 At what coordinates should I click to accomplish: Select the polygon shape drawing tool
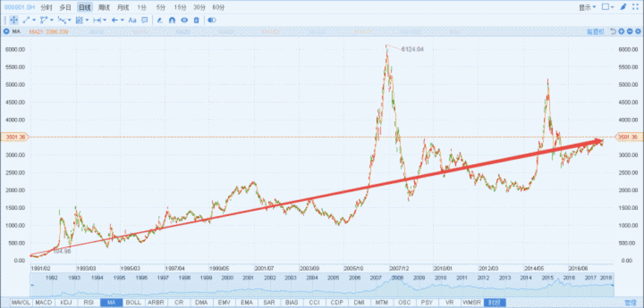(44, 20)
